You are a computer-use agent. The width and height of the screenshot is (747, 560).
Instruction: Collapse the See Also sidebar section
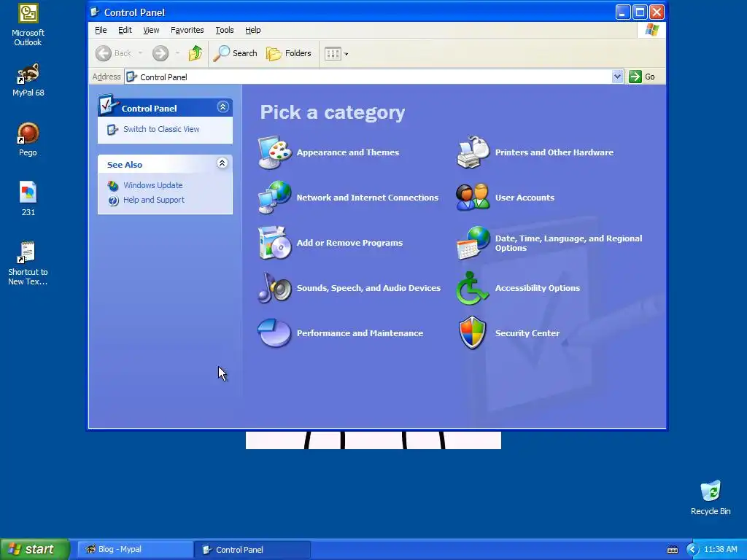222,163
